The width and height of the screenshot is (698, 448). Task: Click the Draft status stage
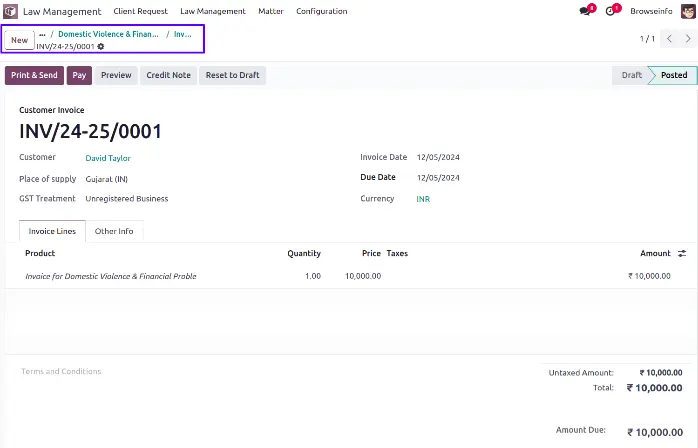631,75
